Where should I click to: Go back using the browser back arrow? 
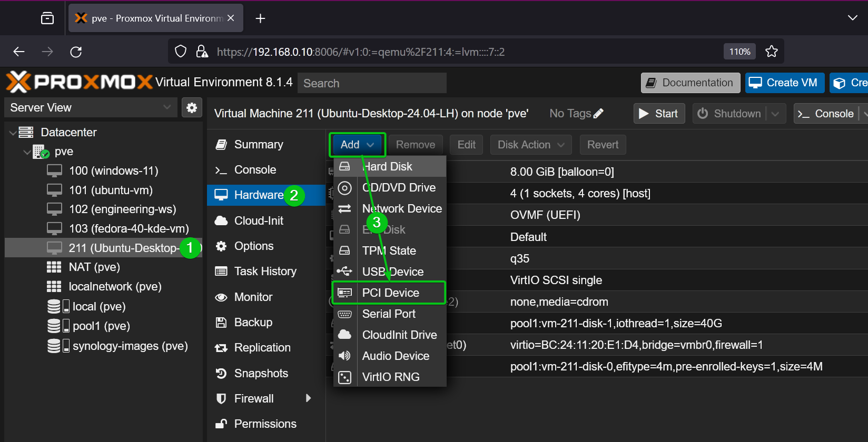(19, 52)
